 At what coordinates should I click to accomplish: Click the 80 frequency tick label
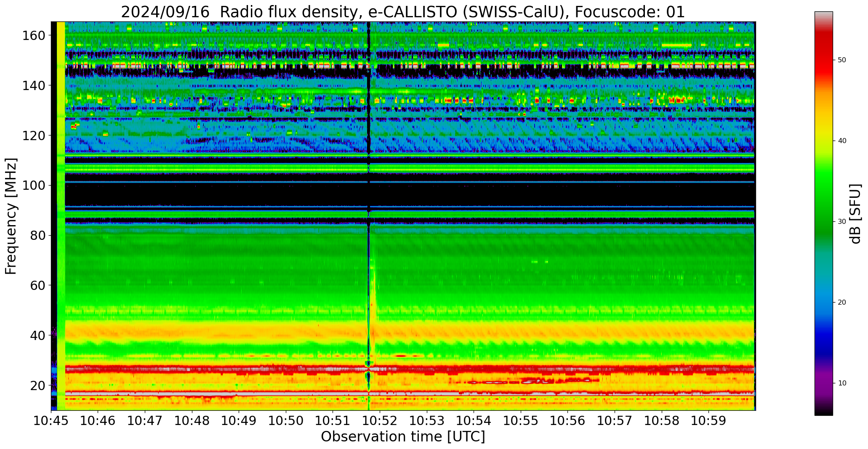point(37,235)
